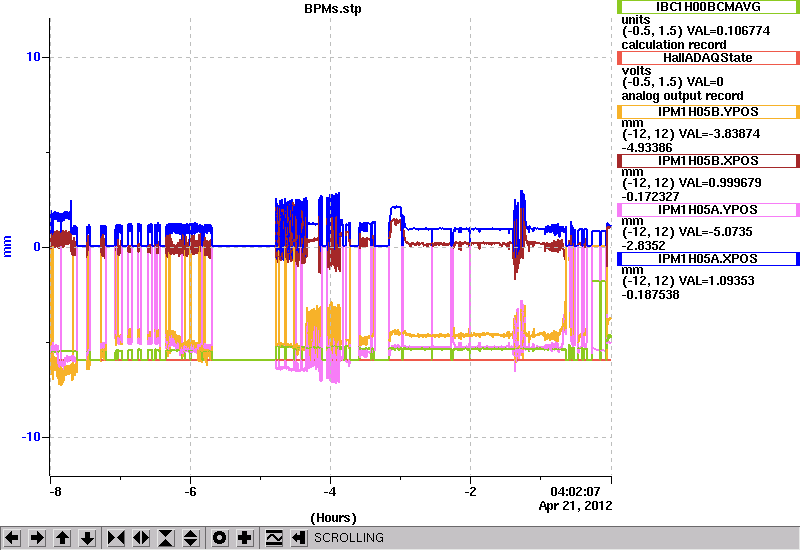Click the VAL=-5.0735 readout
This screenshot has height=550, width=800.
click(x=719, y=232)
